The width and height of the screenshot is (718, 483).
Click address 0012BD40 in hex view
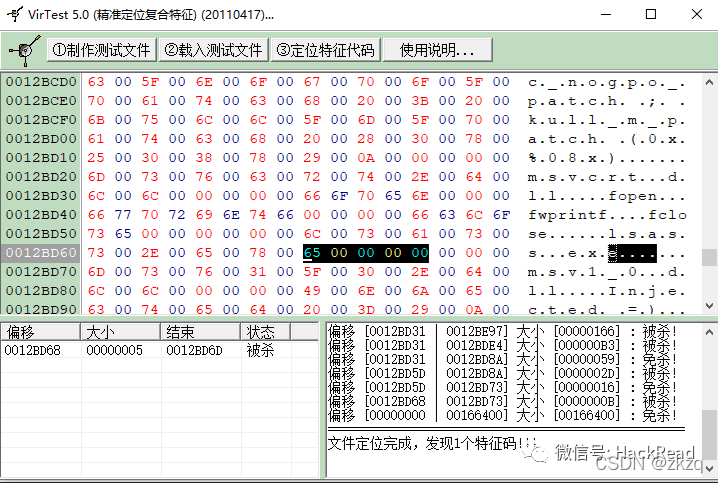41,215
